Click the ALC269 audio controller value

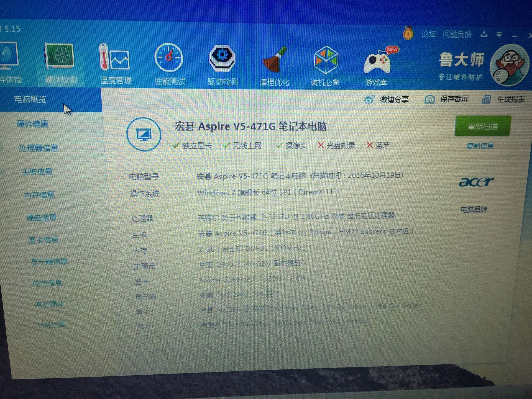[310, 308]
